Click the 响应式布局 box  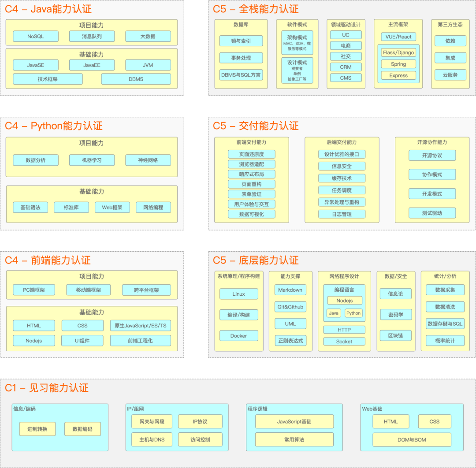[x=252, y=174]
